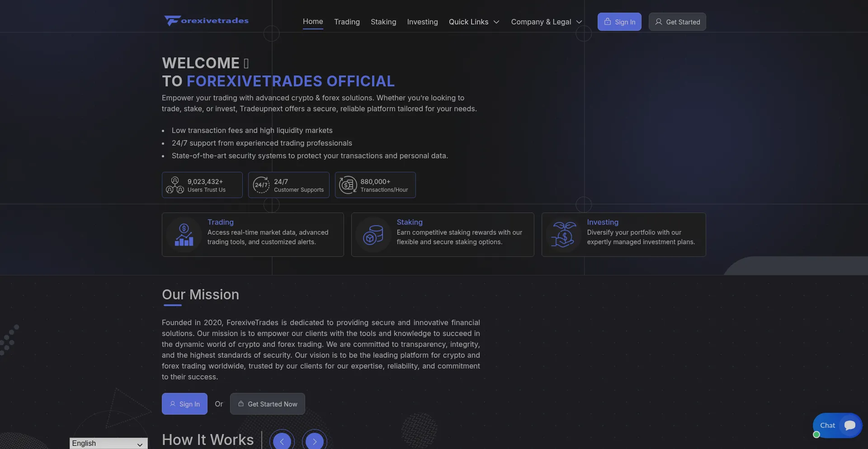Screen dimensions: 868x449
Task: Go to next How It Works slide
Action: coord(315,441)
